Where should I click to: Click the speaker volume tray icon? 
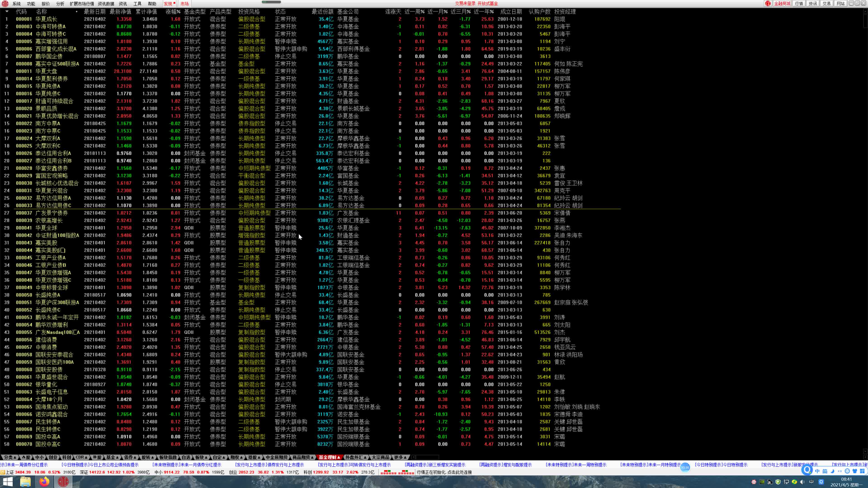click(802, 482)
